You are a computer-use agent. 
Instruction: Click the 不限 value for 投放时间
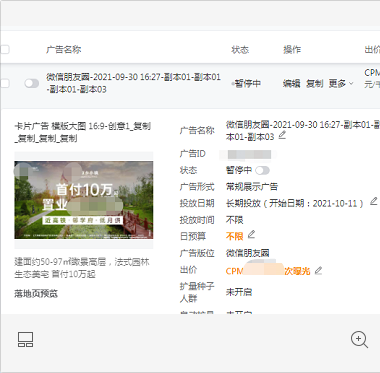pyautogui.click(x=234, y=220)
